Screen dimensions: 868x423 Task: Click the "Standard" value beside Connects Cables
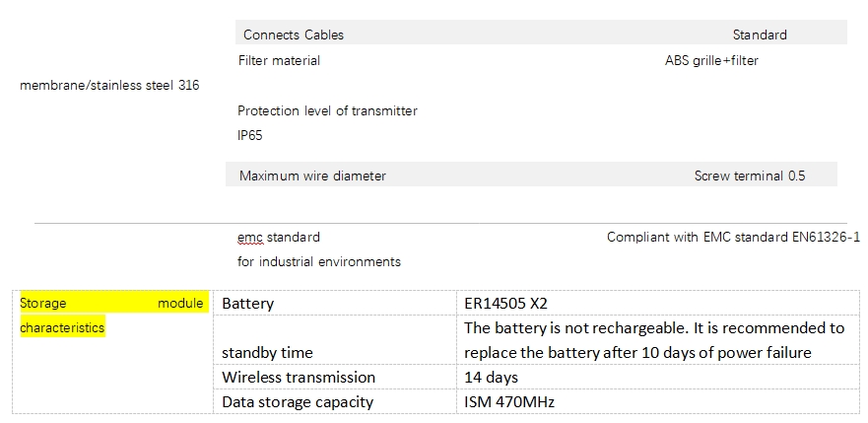coord(760,35)
